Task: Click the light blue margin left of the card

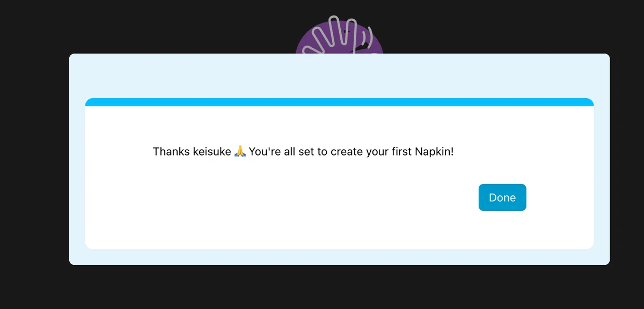Action: point(77,172)
